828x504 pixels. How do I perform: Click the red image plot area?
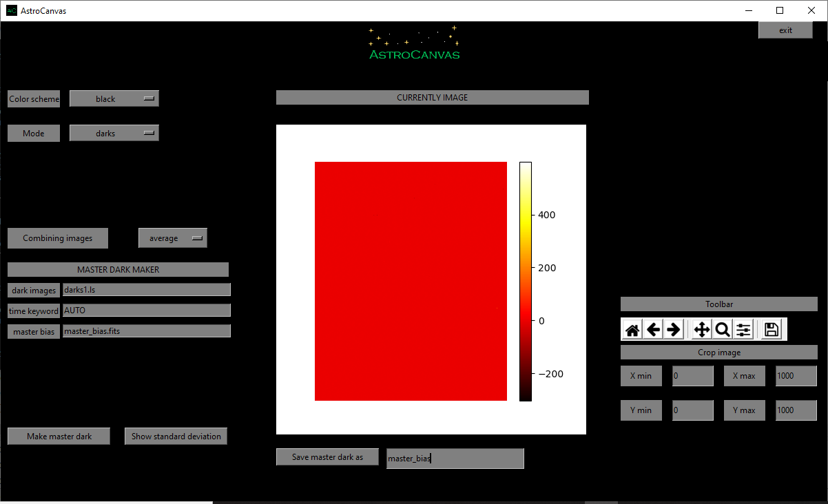[411, 281]
